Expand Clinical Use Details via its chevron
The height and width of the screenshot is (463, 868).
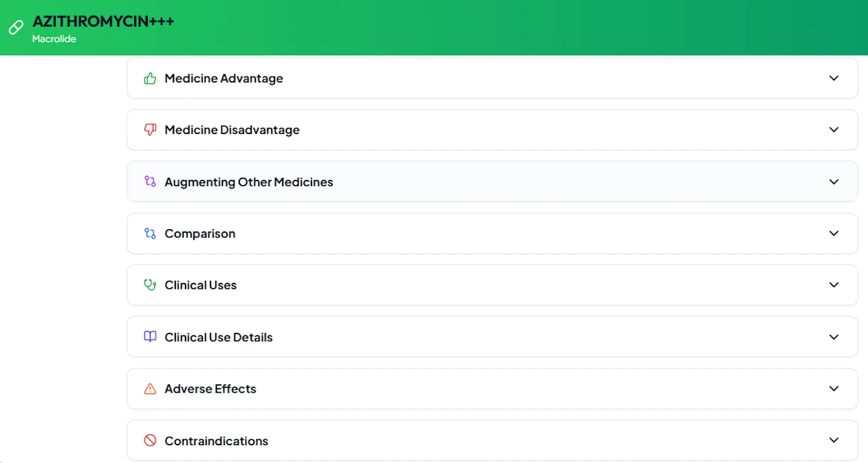pyautogui.click(x=834, y=337)
